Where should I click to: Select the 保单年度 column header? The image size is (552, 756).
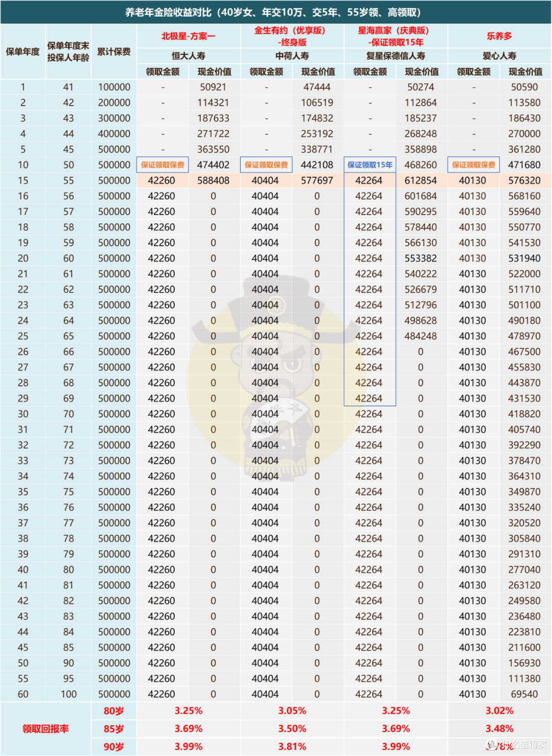tap(22, 52)
